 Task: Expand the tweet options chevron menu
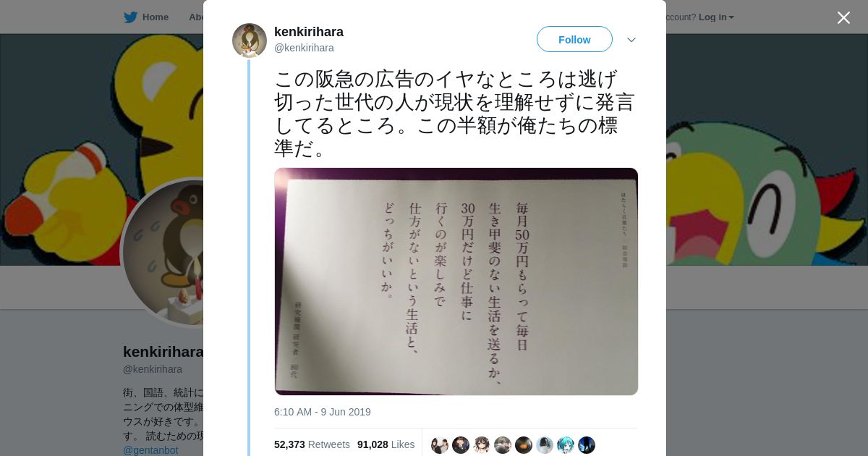[631, 40]
